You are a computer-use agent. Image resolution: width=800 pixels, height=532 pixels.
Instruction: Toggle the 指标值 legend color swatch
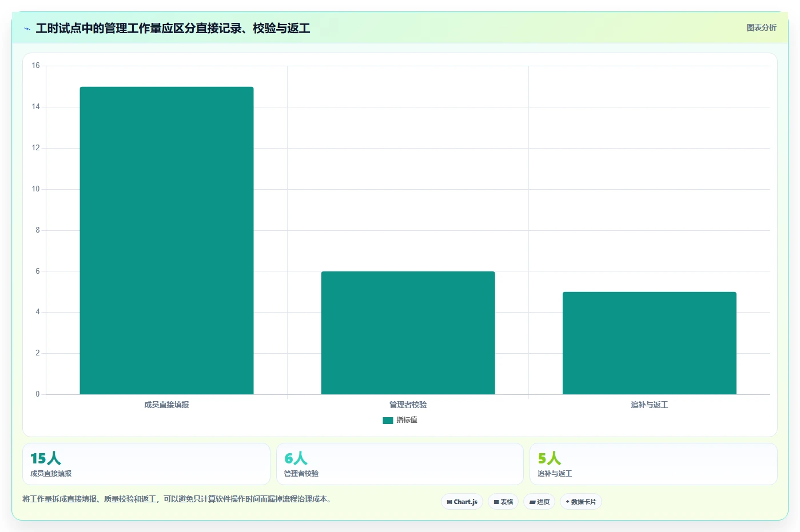point(388,420)
